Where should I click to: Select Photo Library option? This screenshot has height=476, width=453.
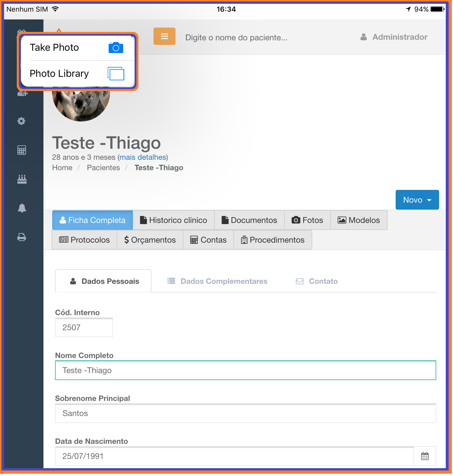tap(77, 74)
